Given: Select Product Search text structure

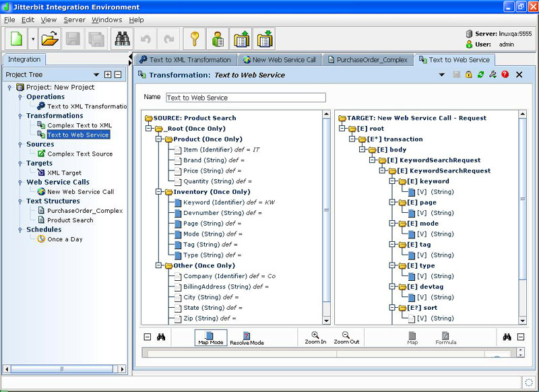Looking at the screenshot, I should pyautogui.click(x=70, y=220).
